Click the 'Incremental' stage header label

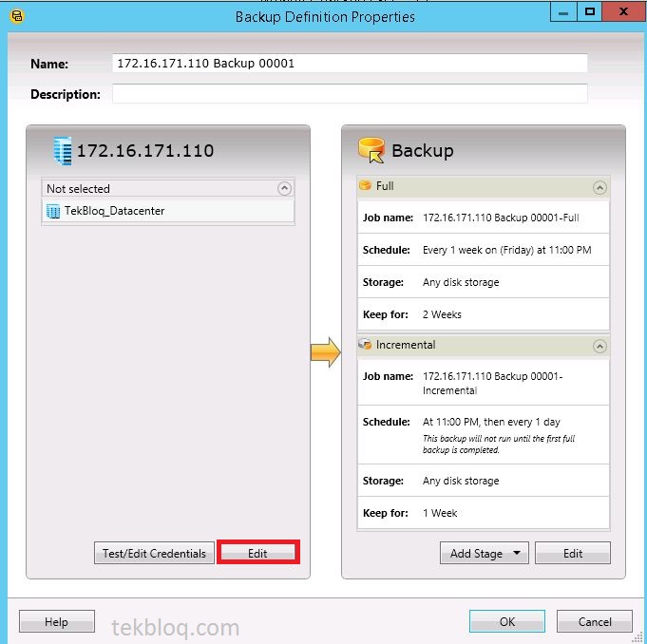(406, 345)
